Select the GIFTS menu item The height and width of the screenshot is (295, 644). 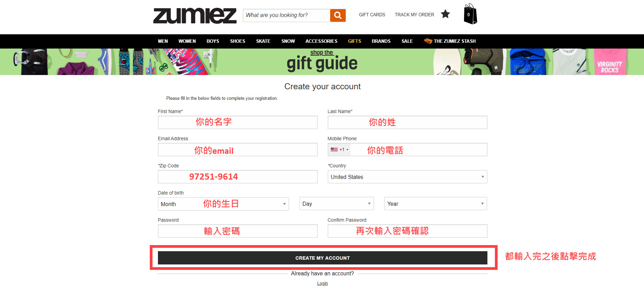pos(354,41)
